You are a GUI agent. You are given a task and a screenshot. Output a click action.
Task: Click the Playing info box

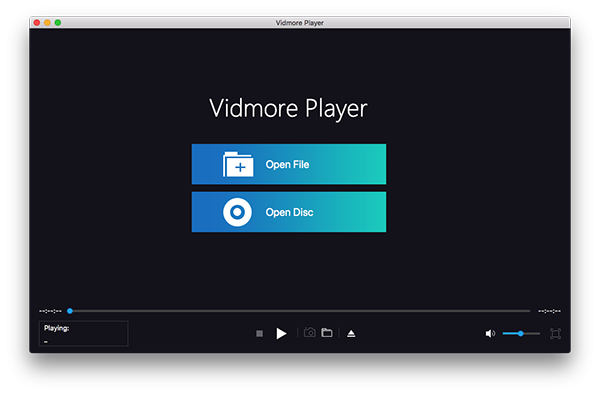coord(83,333)
